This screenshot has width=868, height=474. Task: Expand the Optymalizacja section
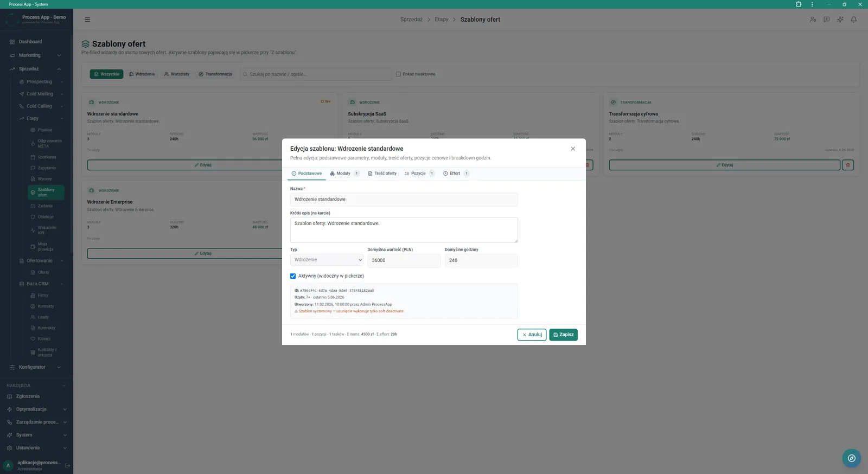pos(36,409)
